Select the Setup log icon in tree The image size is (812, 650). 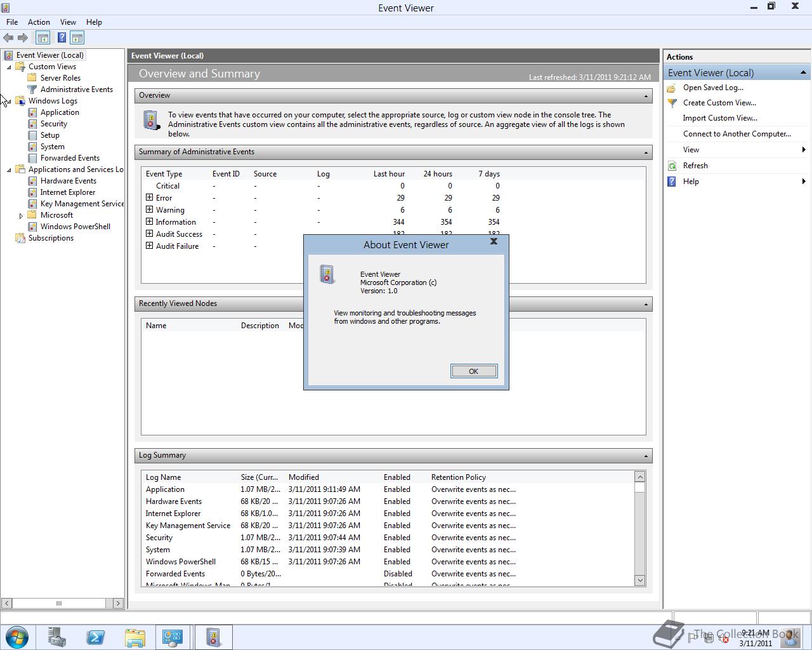[x=32, y=135]
